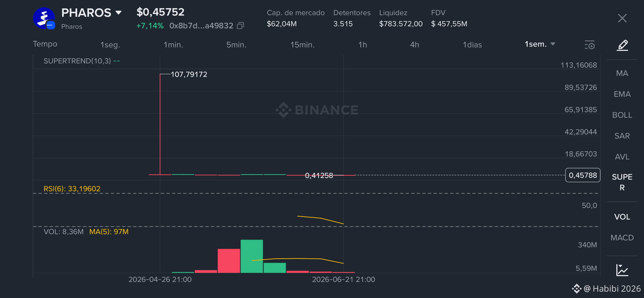The width and height of the screenshot is (644, 298).
Task: Click the VOL: 8,36M label
Action: (64, 232)
